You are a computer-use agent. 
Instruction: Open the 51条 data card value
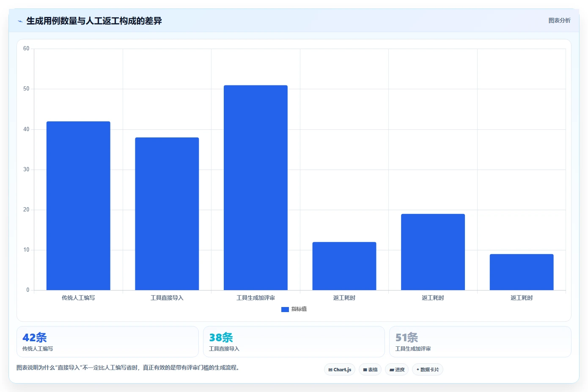(407, 337)
